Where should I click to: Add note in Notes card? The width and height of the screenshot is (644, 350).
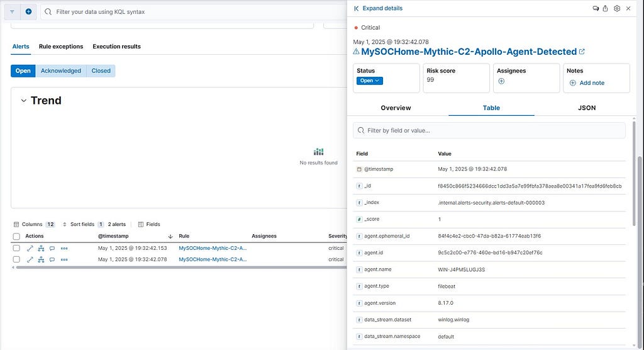coord(587,82)
